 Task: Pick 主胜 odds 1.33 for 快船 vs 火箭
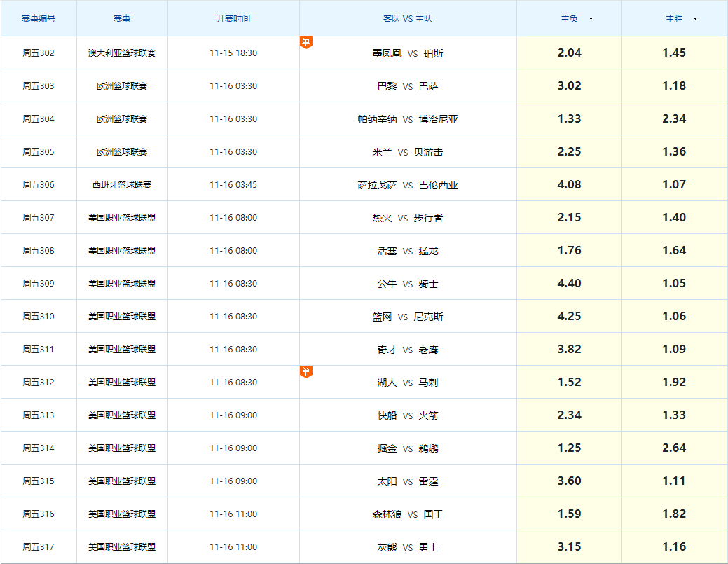pyautogui.click(x=674, y=415)
